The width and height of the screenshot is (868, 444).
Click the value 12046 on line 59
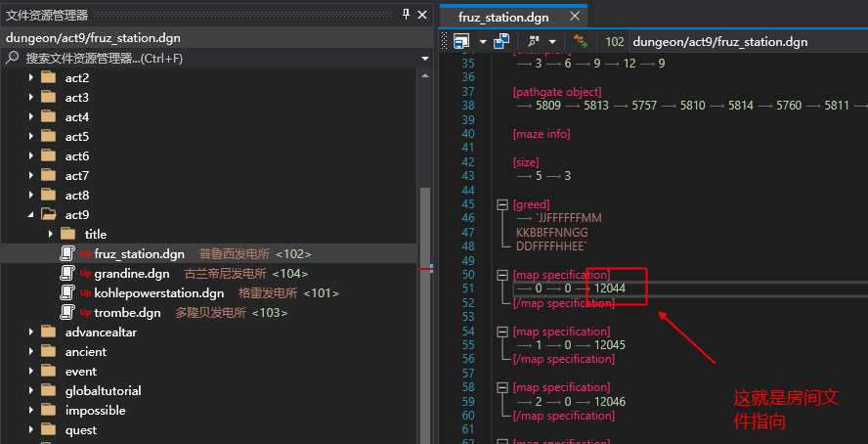(x=610, y=401)
